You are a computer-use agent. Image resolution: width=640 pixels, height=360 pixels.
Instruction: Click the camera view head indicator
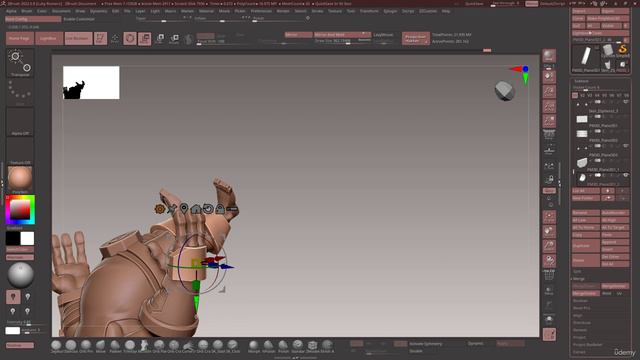coord(504,91)
